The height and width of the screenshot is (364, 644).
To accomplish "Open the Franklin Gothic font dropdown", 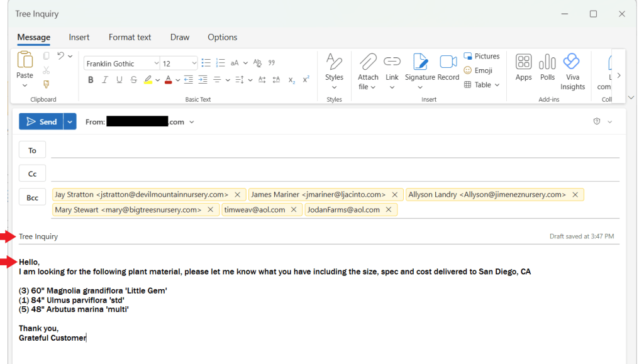I will pos(156,63).
